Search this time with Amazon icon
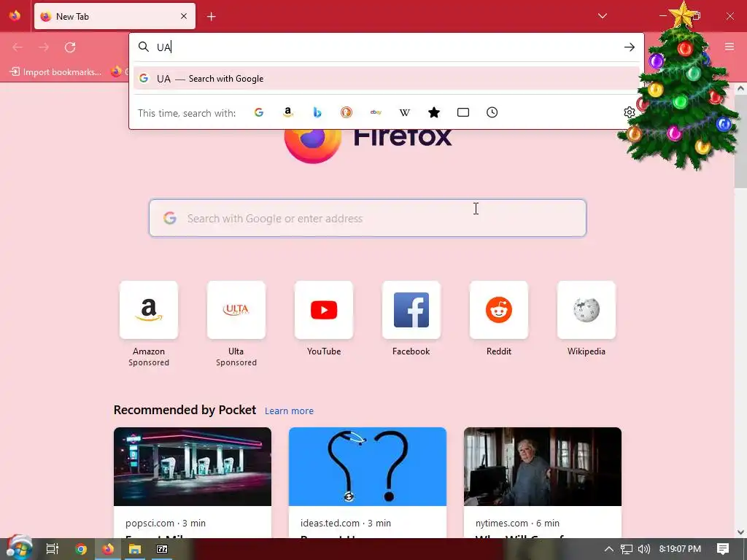This screenshot has width=747, height=560. pos(287,112)
